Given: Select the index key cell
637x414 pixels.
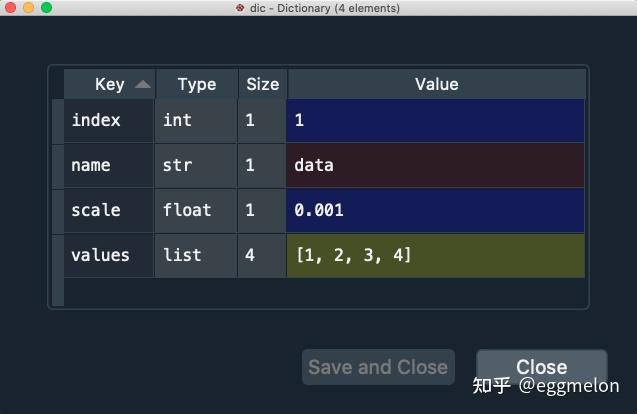Looking at the screenshot, I should [x=109, y=120].
